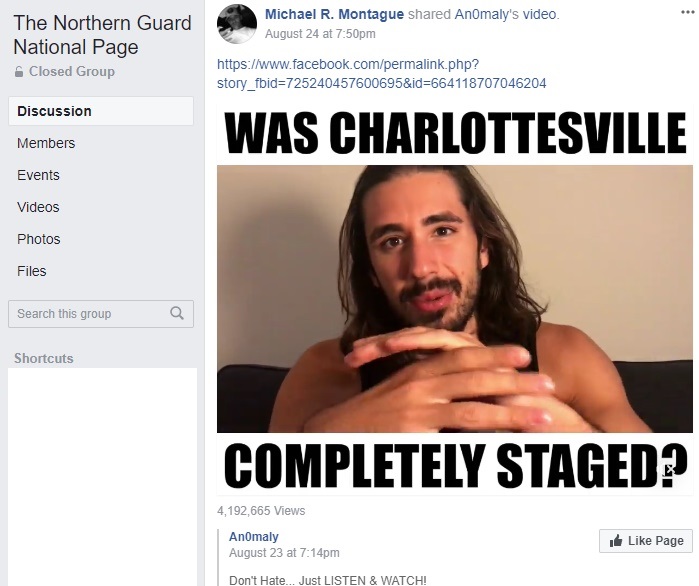
Task: Open the facebook.com permalink URL
Action: (382, 74)
